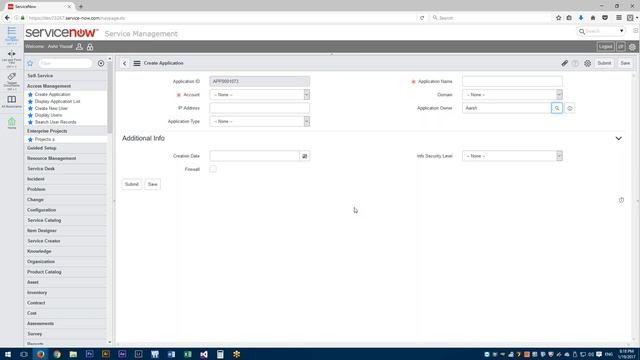Click the circular icon right of navigator filter
Viewport: 640px width, 360px height.
(101, 63)
